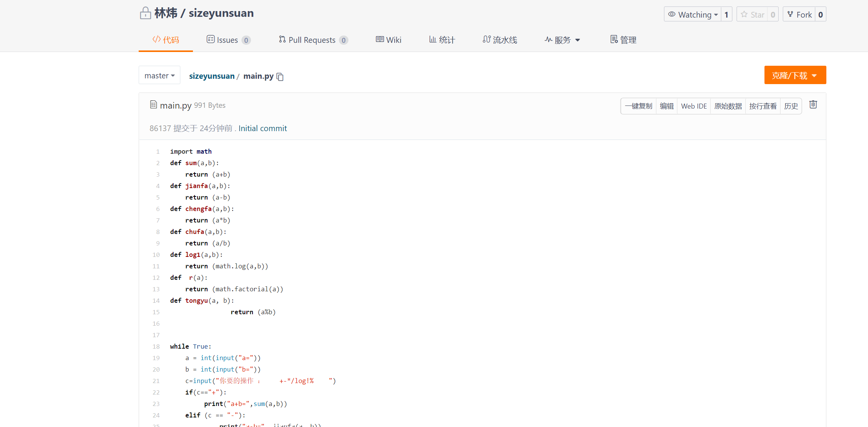Click the lock icon beside repository name
The image size is (868, 427).
pyautogui.click(x=145, y=13)
